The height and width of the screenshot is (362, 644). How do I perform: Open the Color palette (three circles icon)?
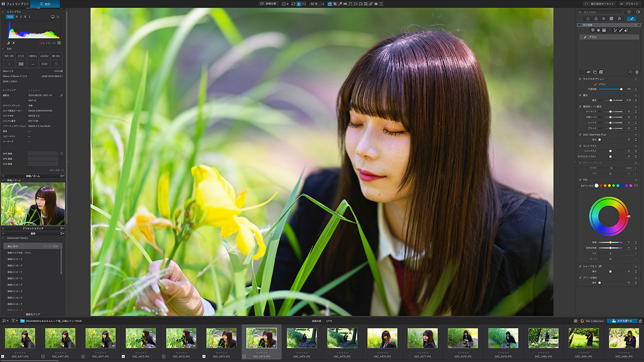point(596,19)
